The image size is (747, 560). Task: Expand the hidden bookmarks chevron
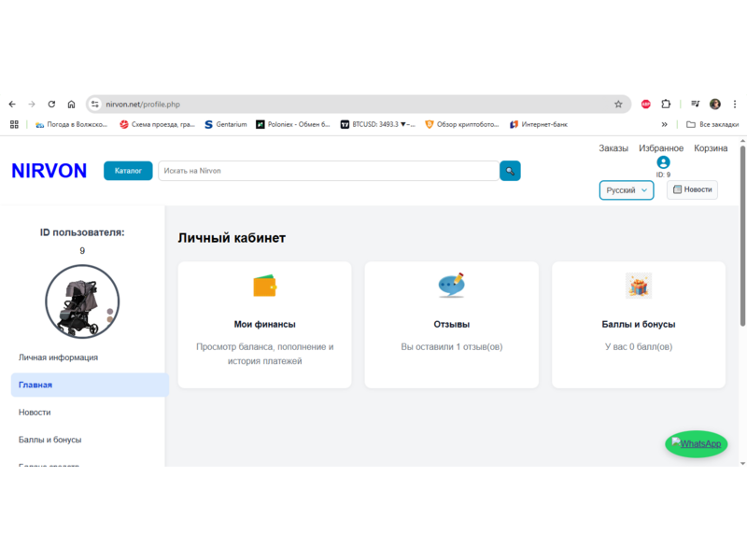[665, 124]
